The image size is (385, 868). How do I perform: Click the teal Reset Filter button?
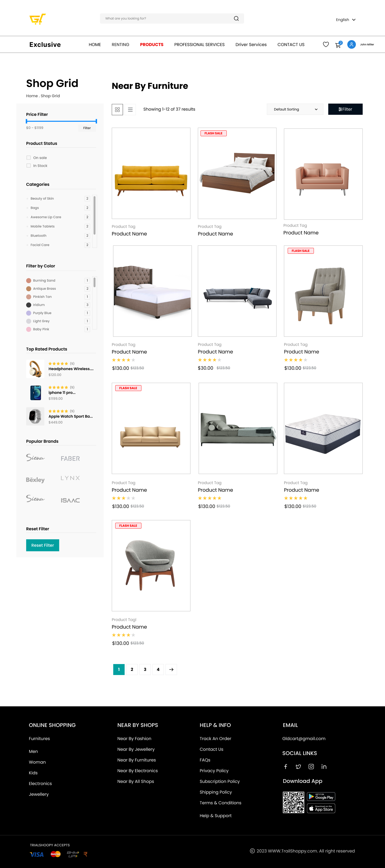coord(43,545)
